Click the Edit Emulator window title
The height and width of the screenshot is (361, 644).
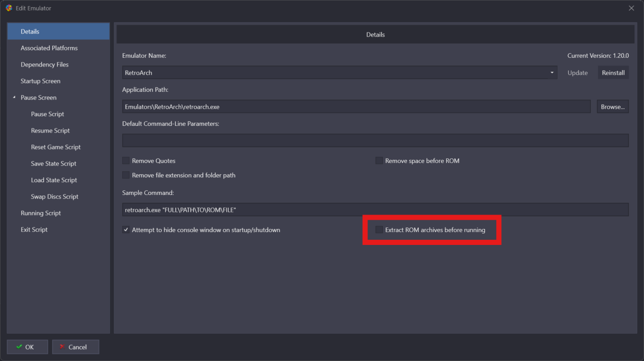pos(33,8)
